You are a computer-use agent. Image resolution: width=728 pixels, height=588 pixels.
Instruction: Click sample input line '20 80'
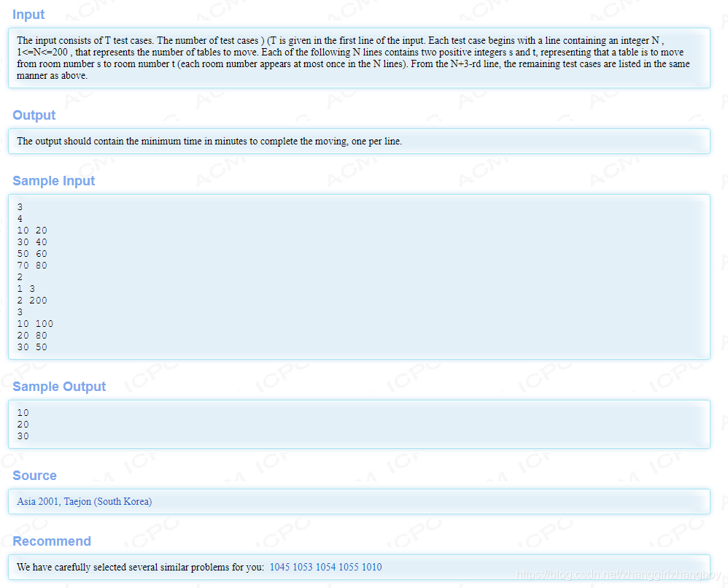[x=32, y=336]
